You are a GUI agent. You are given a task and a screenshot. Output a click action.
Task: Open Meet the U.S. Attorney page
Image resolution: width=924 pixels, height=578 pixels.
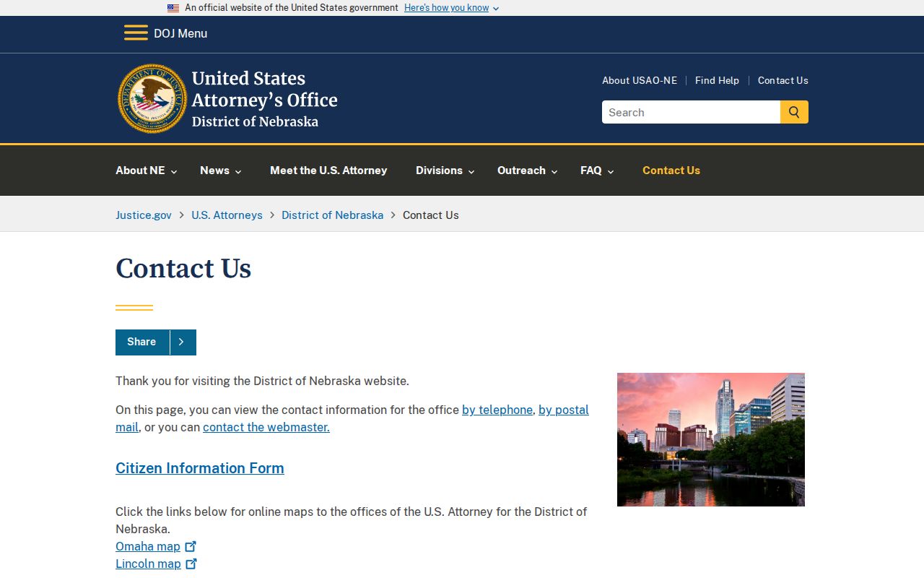coord(328,171)
